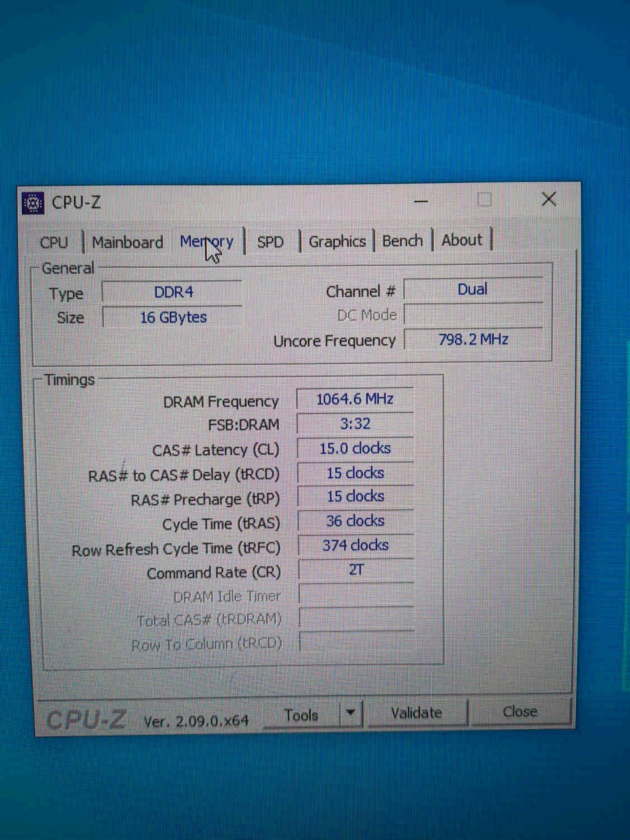Close the CPU-Z window with X

[x=549, y=199]
